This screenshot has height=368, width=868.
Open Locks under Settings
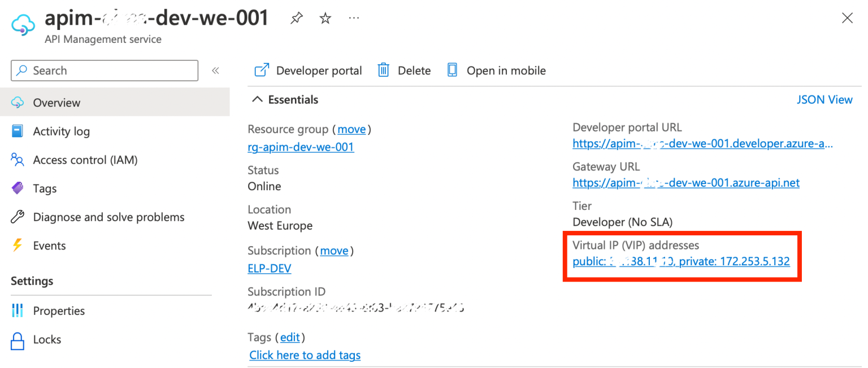tap(47, 340)
